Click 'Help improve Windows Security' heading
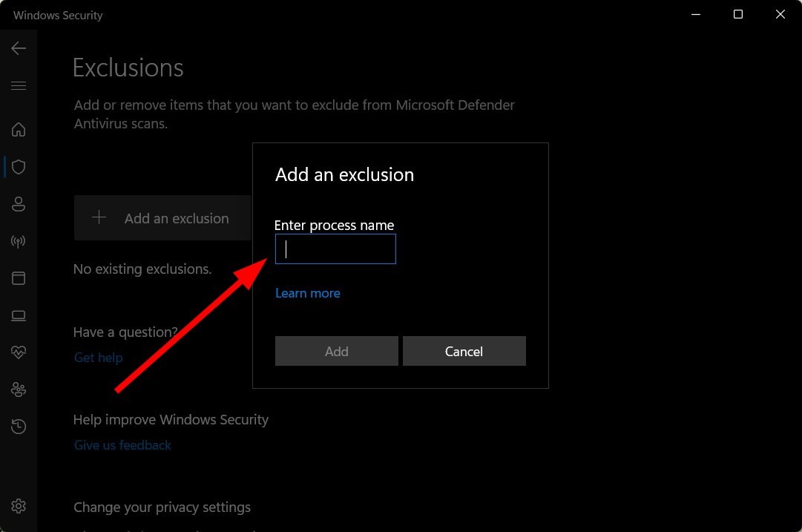The width and height of the screenshot is (802, 532). (171, 419)
